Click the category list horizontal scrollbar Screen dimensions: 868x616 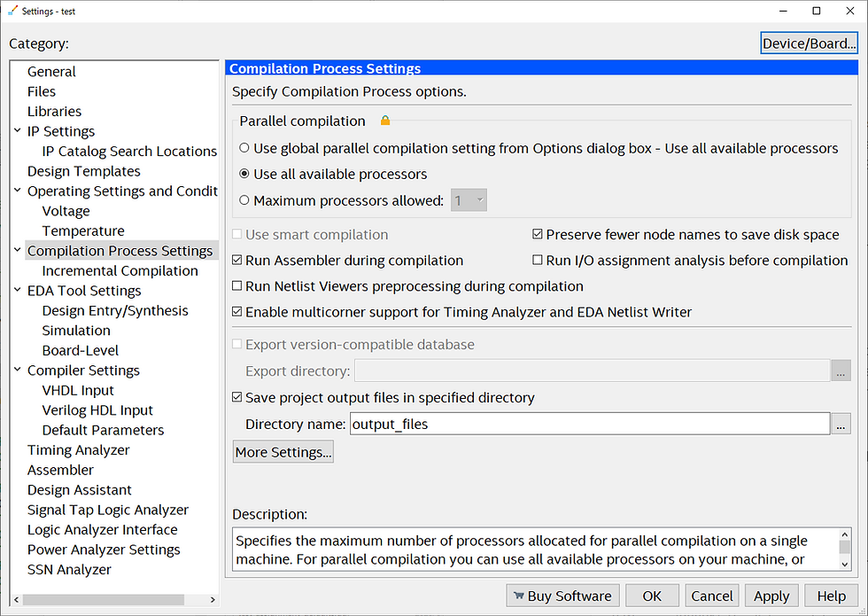click(104, 599)
